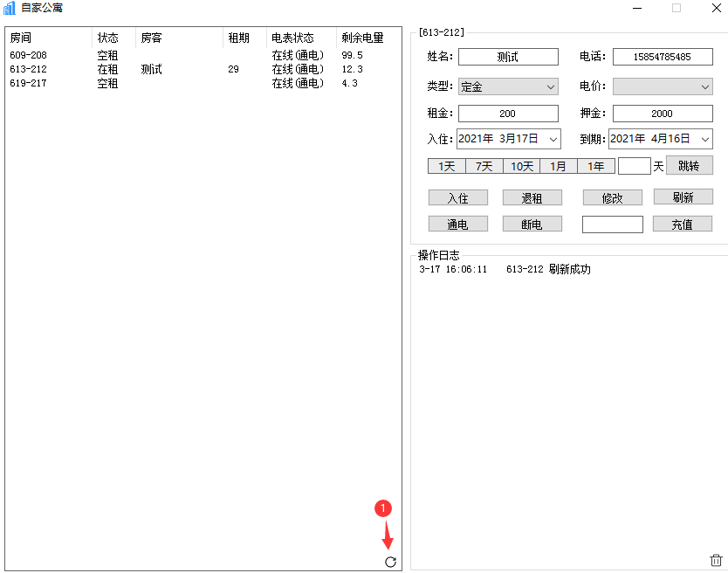The width and height of the screenshot is (728, 573).
Task: Click the 7天 button
Action: (x=484, y=166)
